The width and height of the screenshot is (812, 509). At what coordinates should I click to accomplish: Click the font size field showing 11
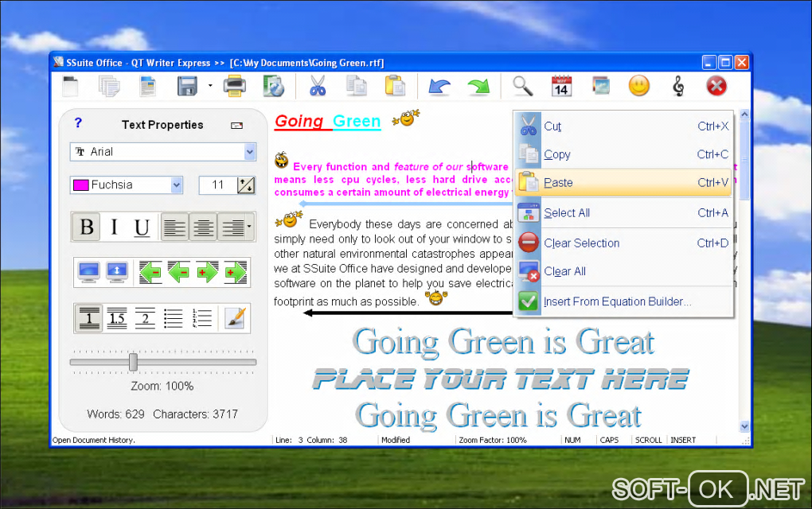click(x=217, y=185)
